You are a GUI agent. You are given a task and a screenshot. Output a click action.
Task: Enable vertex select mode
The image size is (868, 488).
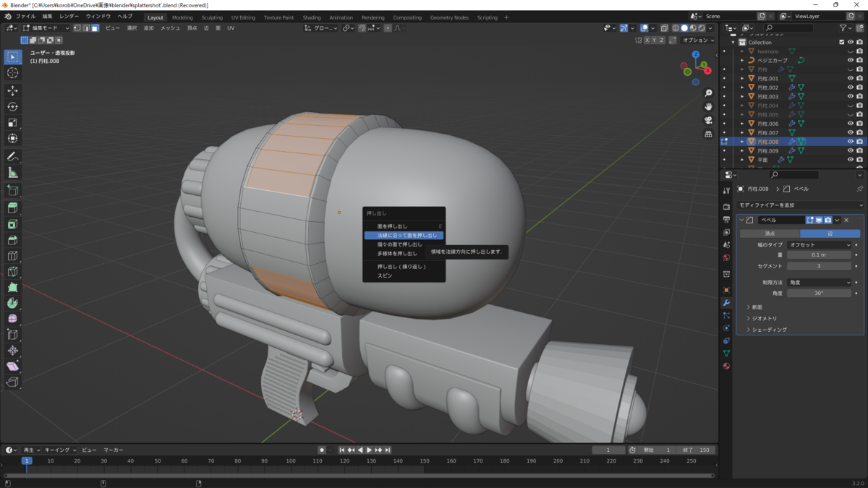point(77,28)
